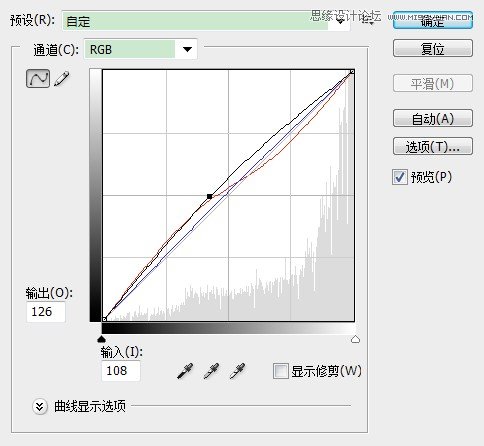
Task: Click the black point input slider triangle
Action: tap(101, 339)
